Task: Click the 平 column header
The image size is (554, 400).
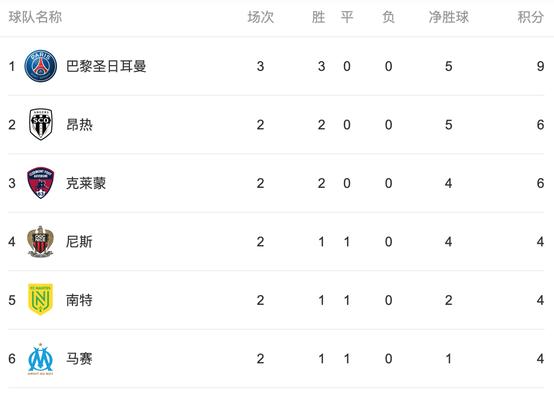Action: click(x=347, y=17)
